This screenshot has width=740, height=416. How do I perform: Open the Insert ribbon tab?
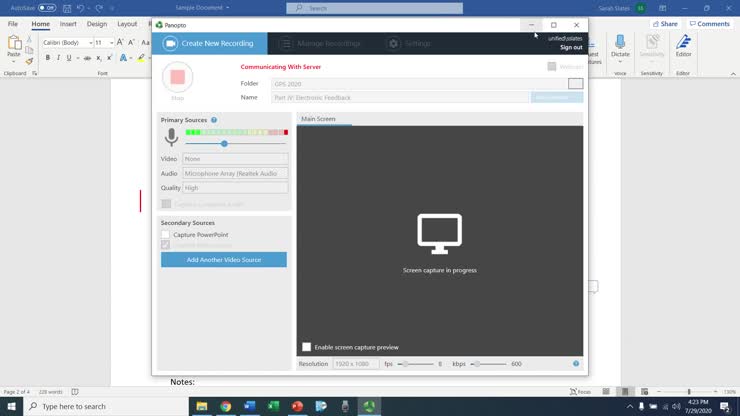(68, 24)
